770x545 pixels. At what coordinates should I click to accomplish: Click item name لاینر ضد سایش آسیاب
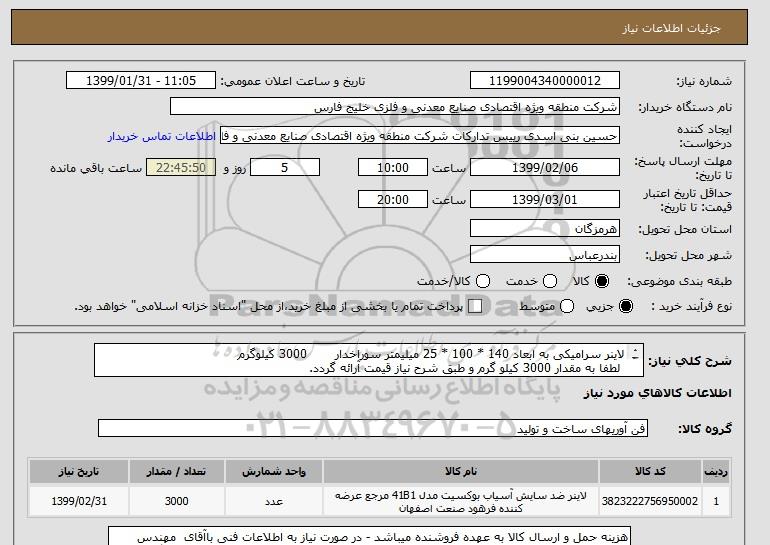tap(461, 502)
